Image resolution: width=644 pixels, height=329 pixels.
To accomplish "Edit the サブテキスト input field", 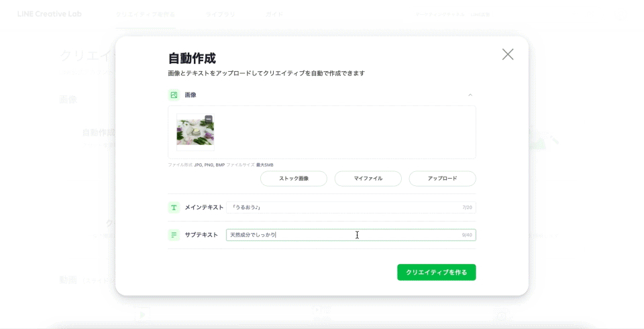I will [351, 235].
